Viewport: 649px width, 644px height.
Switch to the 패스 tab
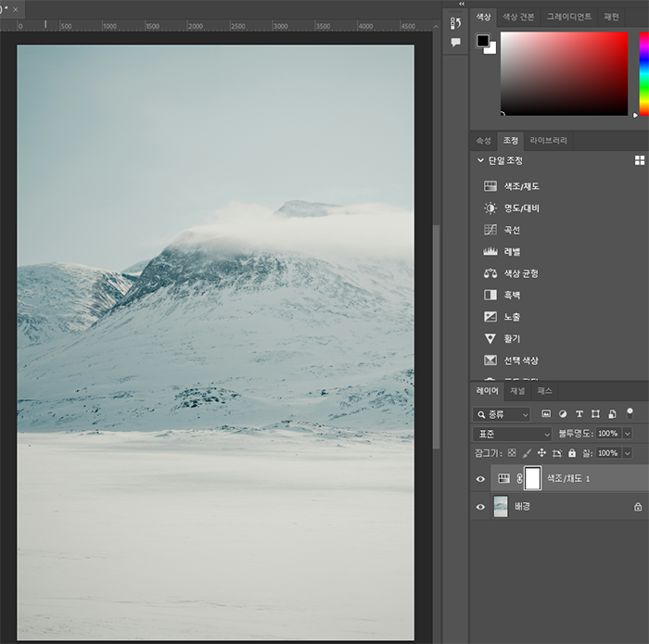[x=544, y=391]
